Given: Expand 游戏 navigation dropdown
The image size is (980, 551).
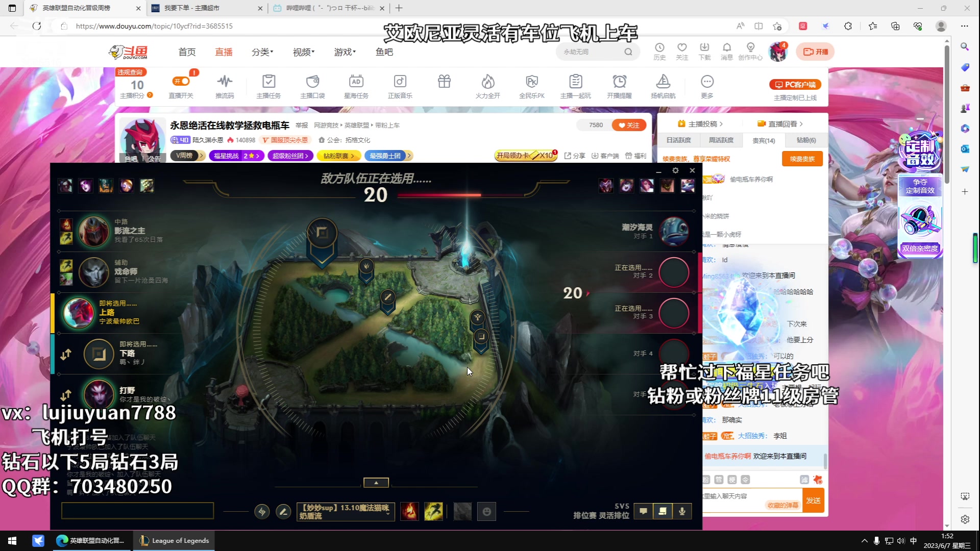Looking at the screenshot, I should coord(345,52).
